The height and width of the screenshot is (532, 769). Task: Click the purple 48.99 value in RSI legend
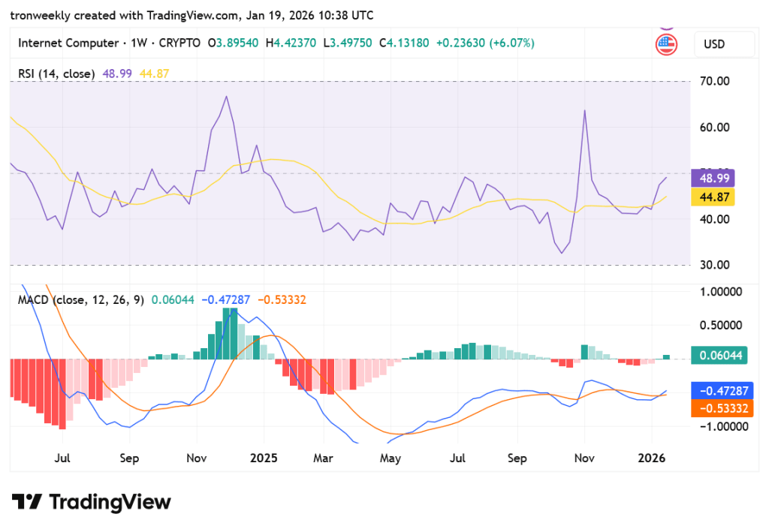pyautogui.click(x=117, y=74)
